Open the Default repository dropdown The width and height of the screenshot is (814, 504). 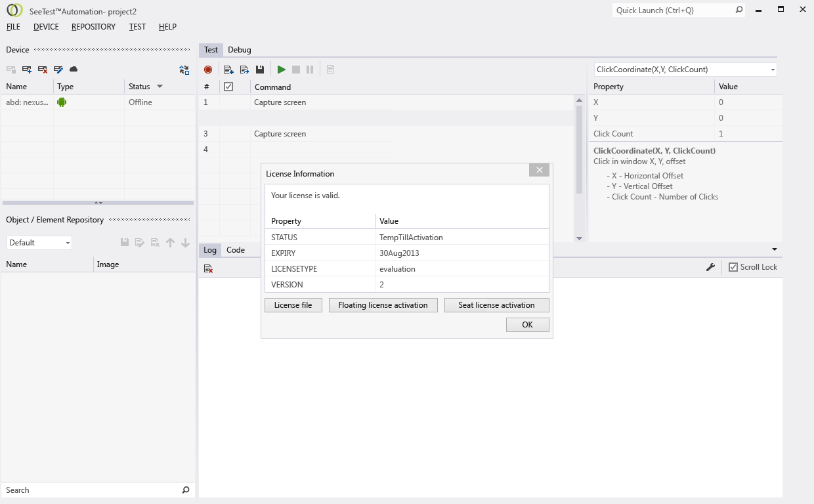coord(68,243)
